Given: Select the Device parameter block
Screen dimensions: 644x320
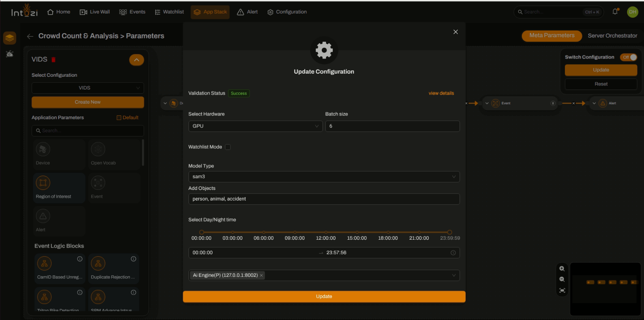Looking at the screenshot, I should click(59, 155).
